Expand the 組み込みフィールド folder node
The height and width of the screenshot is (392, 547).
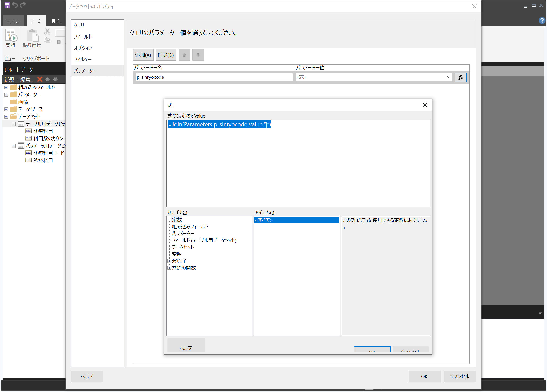click(6, 87)
